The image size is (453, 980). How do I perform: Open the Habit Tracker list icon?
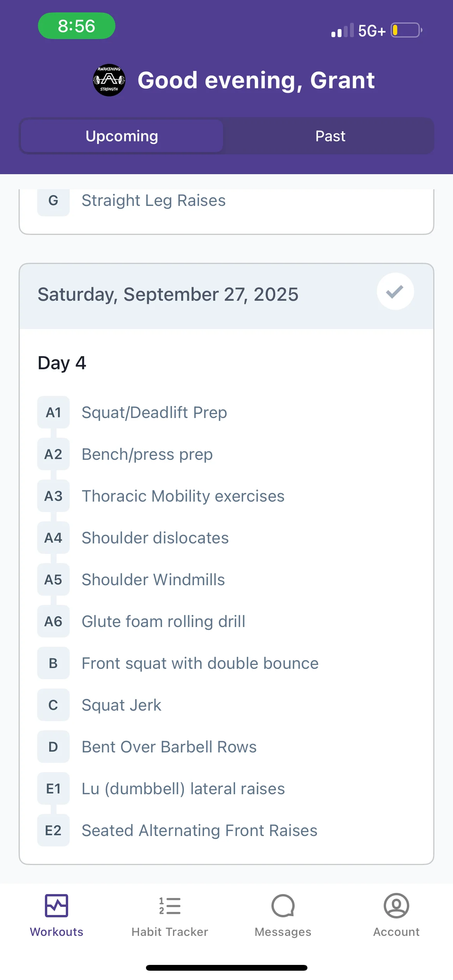pos(170,906)
